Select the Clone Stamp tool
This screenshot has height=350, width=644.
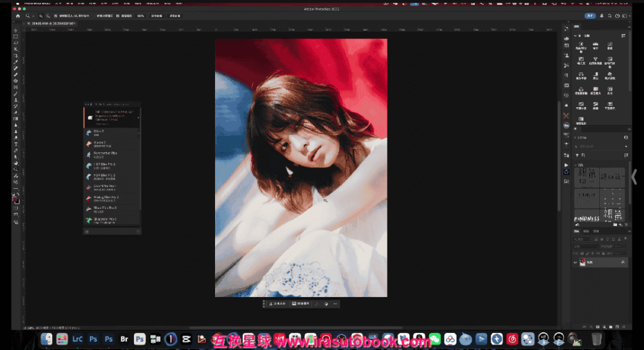tap(16, 100)
